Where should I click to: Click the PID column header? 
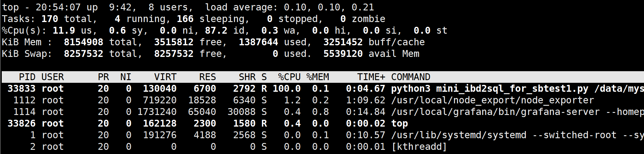click(x=27, y=77)
